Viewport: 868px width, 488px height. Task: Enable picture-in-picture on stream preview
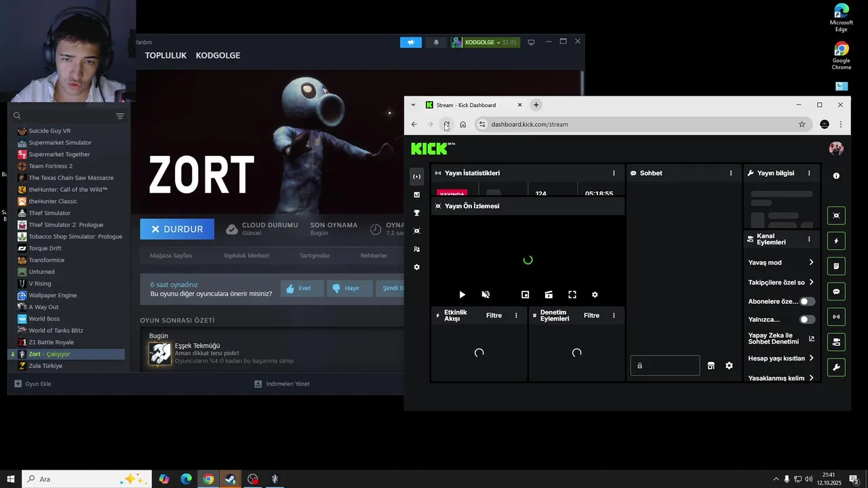pyautogui.click(x=525, y=295)
